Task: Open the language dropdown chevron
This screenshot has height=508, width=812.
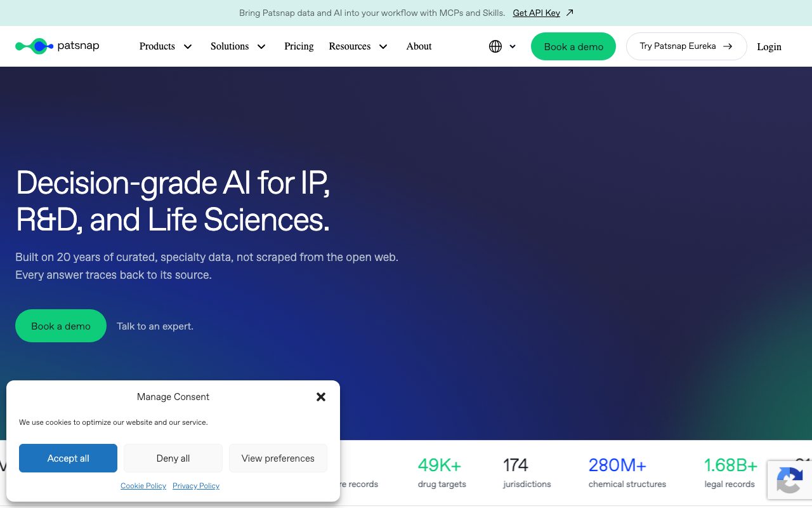Action: (x=513, y=46)
